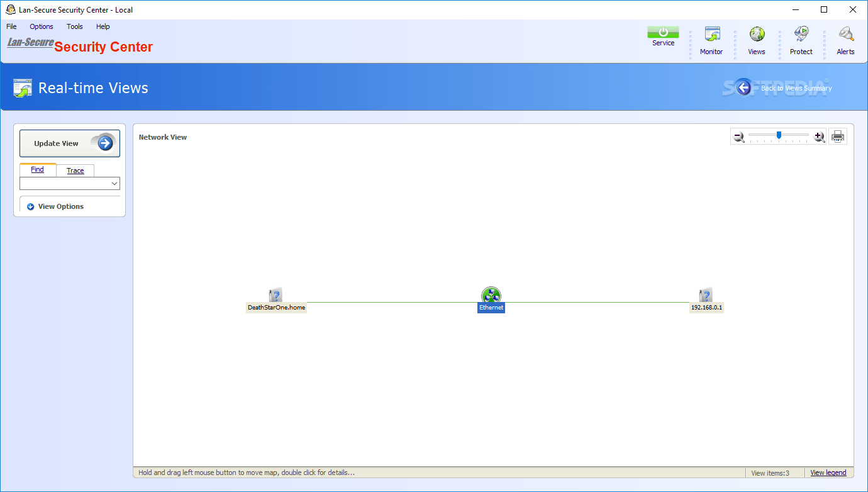Click the 192.168.0.1 label
The width and height of the screenshot is (868, 492).
click(707, 308)
